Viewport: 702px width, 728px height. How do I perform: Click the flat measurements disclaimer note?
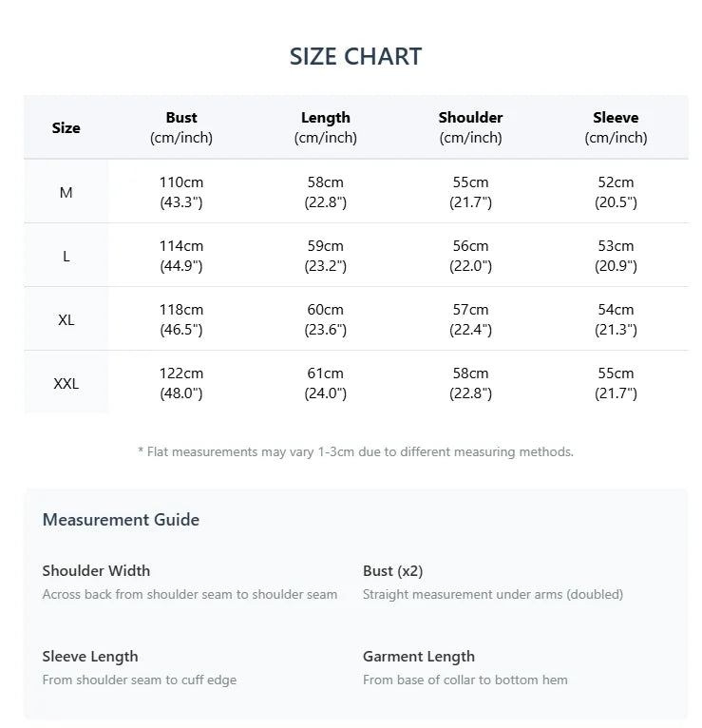pos(355,451)
